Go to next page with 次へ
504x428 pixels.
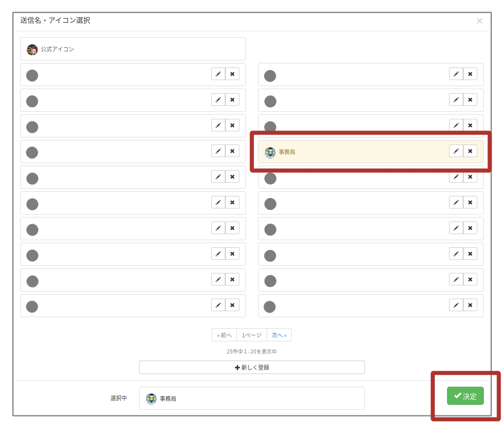pyautogui.click(x=279, y=335)
